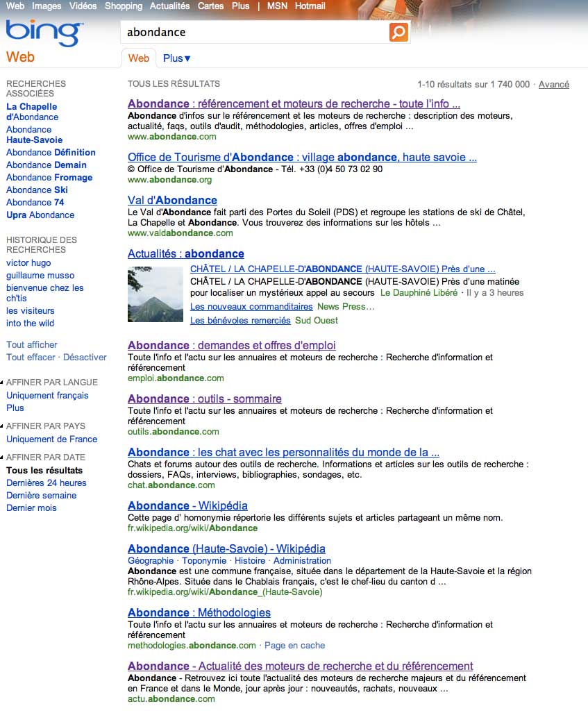This screenshot has height=713, width=588.
Task: Reopen bienvenue chez les ch'tis history search
Action: pos(45,293)
